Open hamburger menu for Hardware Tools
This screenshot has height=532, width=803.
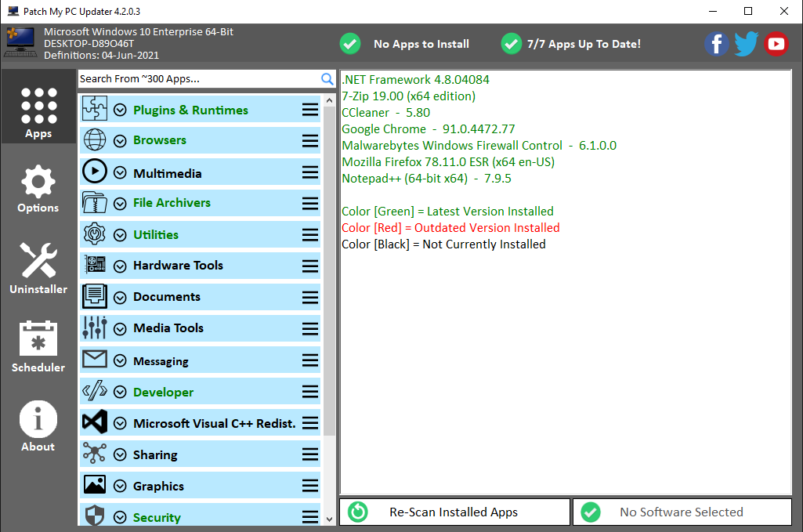tap(310, 266)
